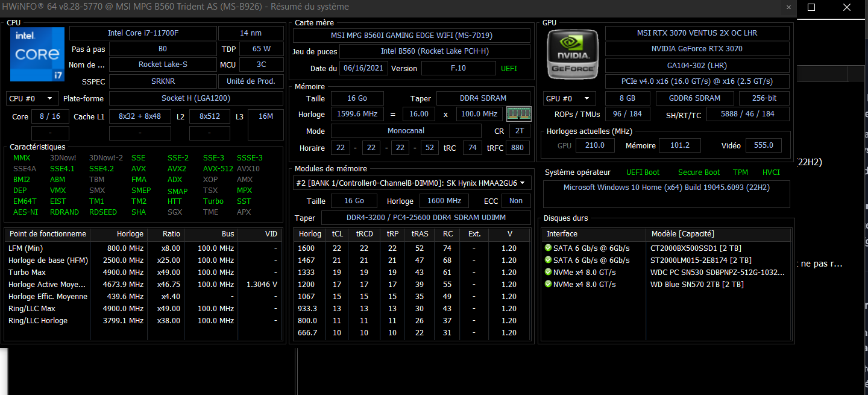Click the 1467 row in the timings table
Viewport: 868px width, 395px height.
click(413, 261)
